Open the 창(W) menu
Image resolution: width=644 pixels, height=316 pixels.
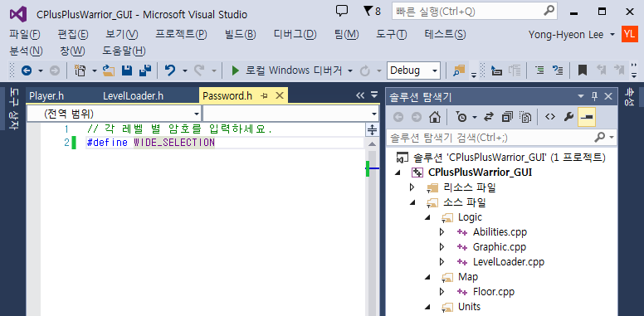[72, 51]
